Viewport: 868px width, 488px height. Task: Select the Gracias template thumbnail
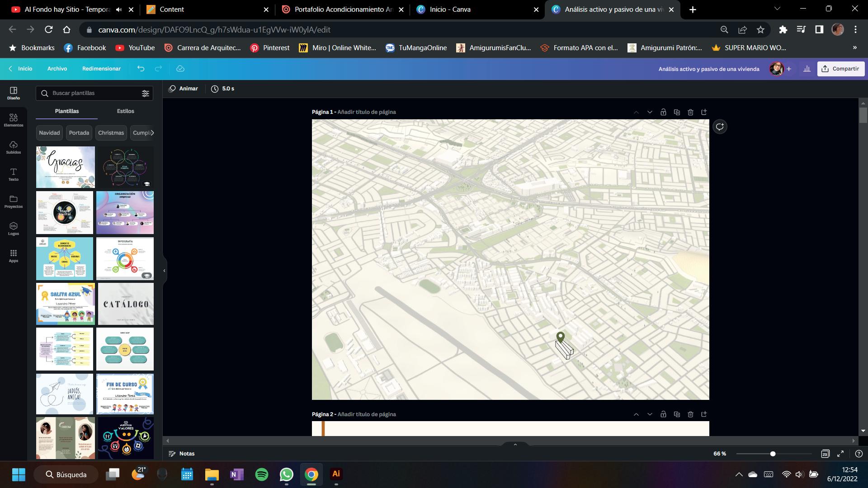[66, 167]
